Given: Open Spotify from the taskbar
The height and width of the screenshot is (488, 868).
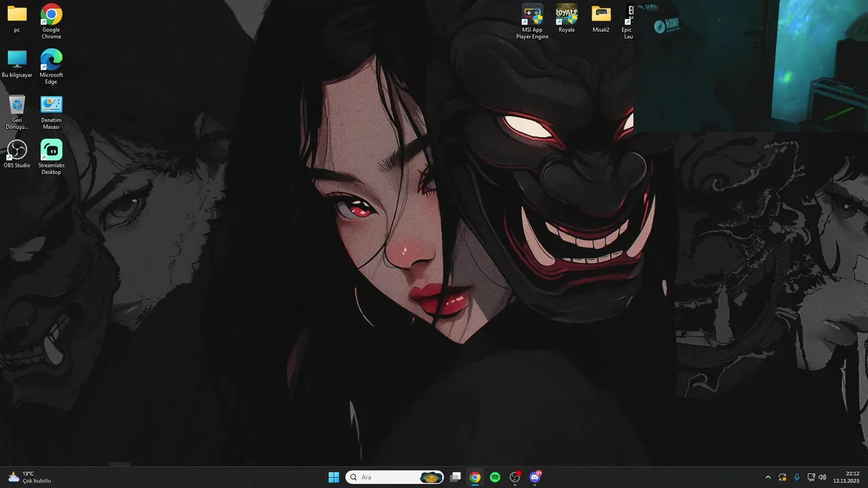Looking at the screenshot, I should pyautogui.click(x=495, y=477).
